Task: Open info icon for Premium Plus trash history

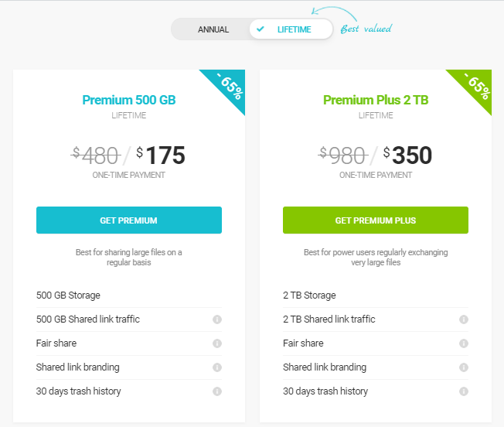Action: pos(464,391)
